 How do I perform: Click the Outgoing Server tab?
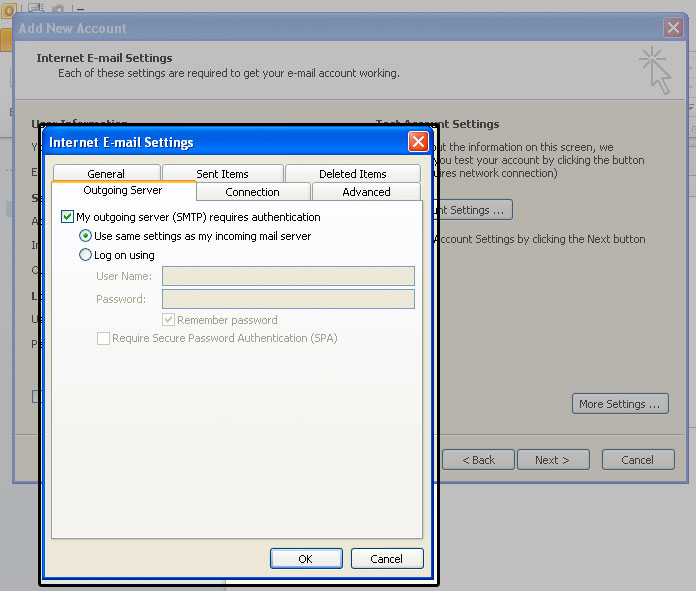coord(123,191)
